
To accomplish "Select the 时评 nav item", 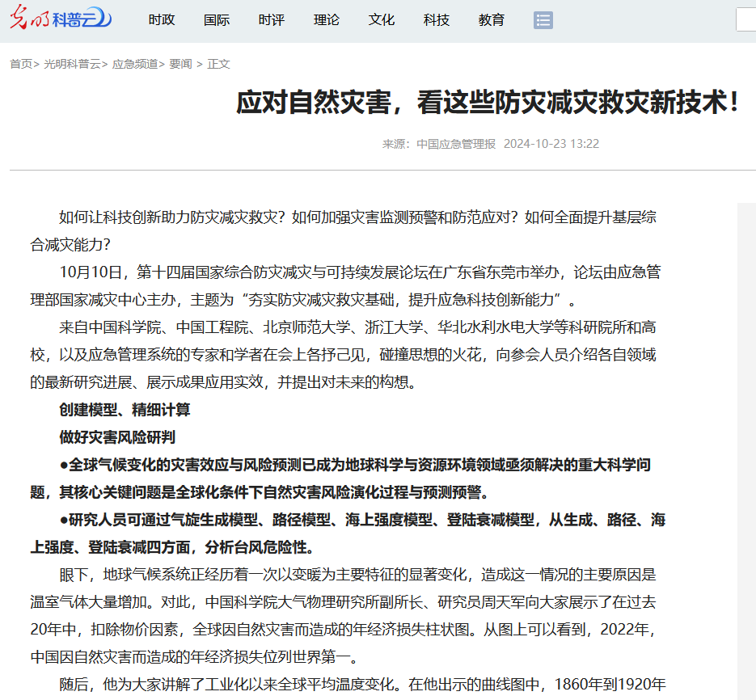I will pos(272,20).
